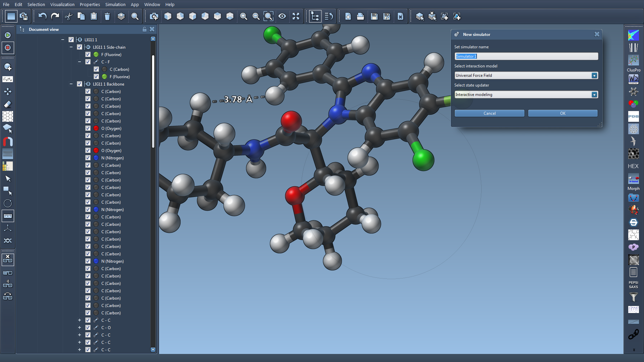
Task: Click the trash Delete icon
Action: point(107,16)
